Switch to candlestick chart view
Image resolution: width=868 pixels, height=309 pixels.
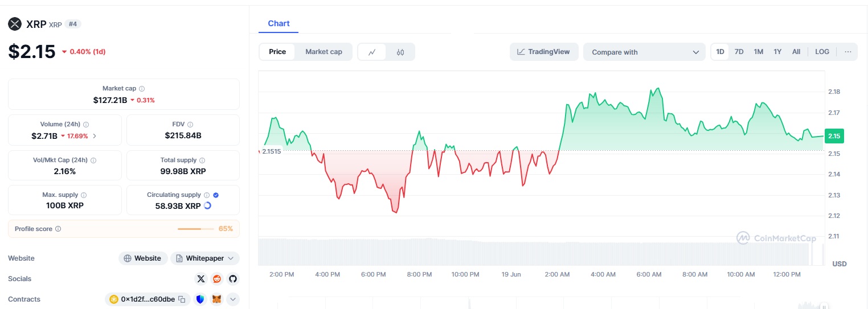[x=400, y=52]
